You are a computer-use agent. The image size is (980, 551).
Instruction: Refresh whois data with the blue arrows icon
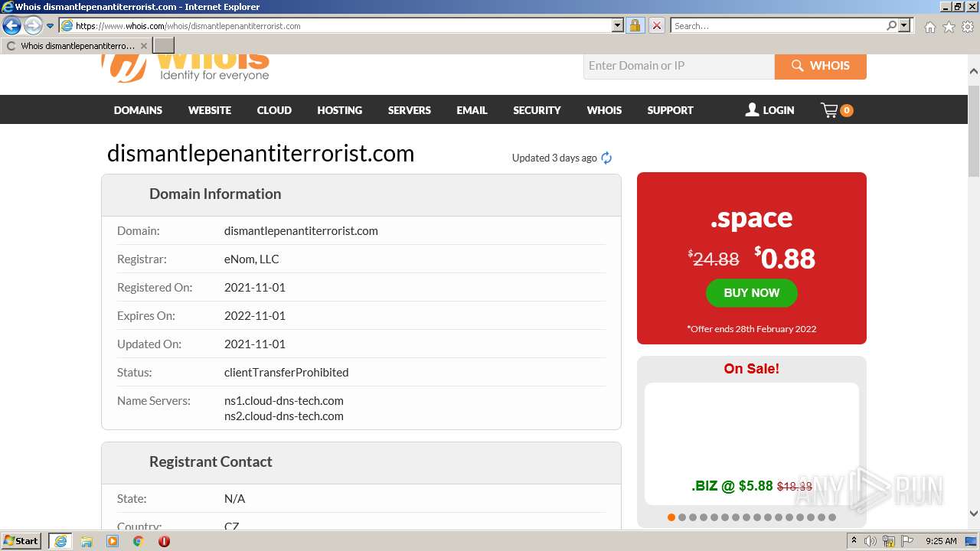(606, 158)
